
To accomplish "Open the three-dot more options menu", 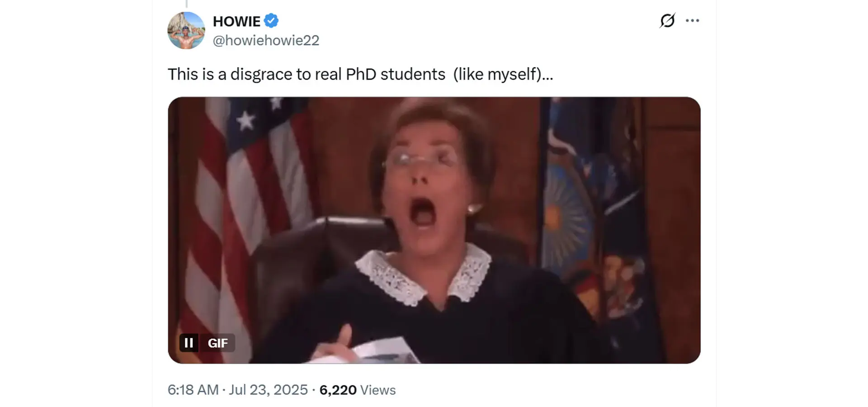I will click(x=692, y=20).
